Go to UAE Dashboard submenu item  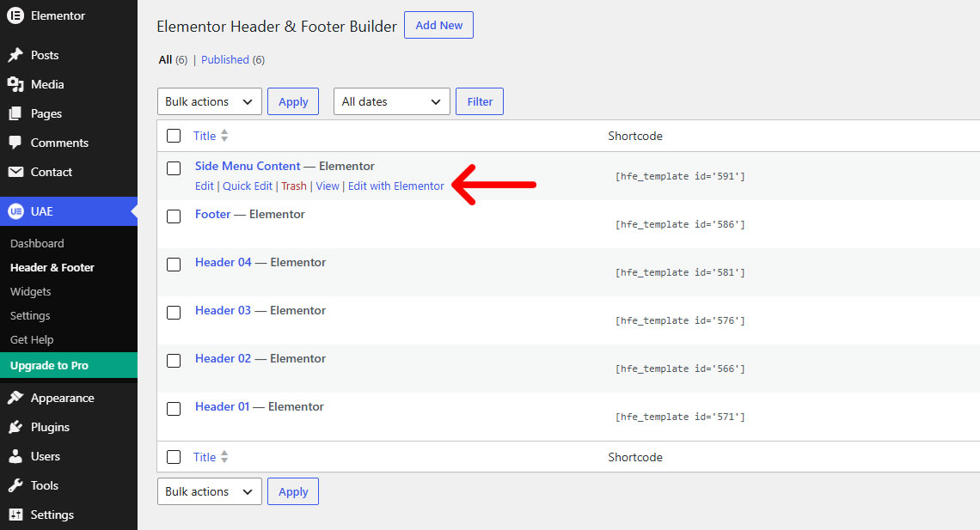(x=37, y=243)
